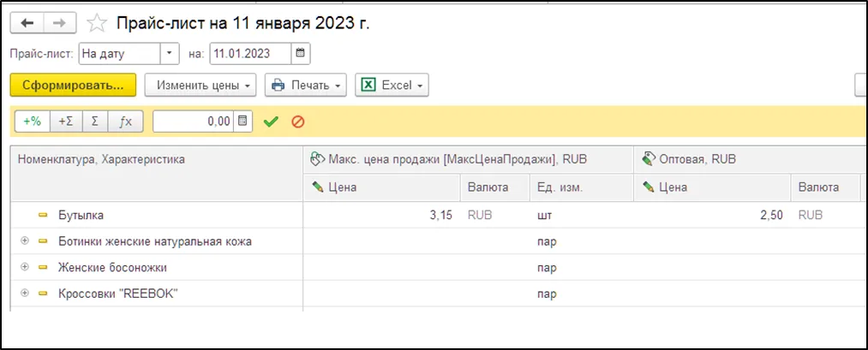Cancel changes with red prohibition icon
The height and width of the screenshot is (350, 868).
coord(297,122)
